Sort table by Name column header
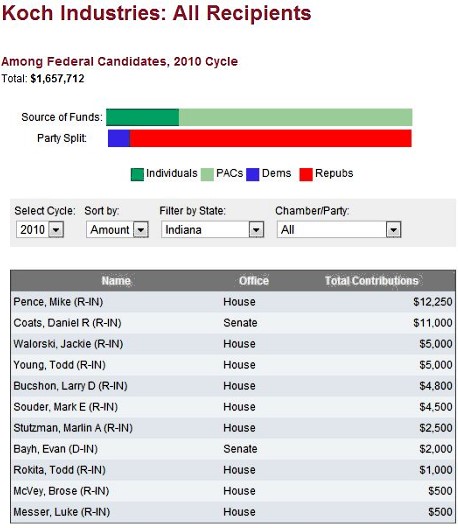This screenshot has width=458, height=528. (x=116, y=281)
